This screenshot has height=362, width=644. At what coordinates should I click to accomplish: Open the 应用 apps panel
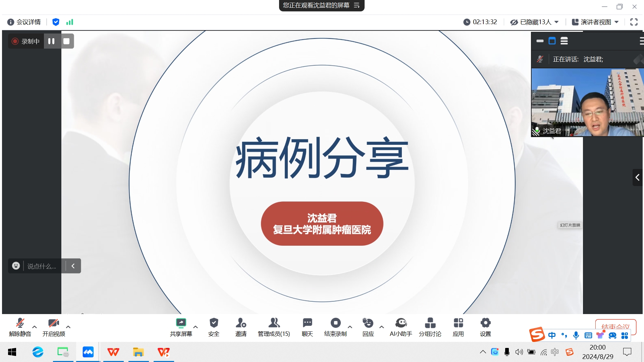[458, 327]
